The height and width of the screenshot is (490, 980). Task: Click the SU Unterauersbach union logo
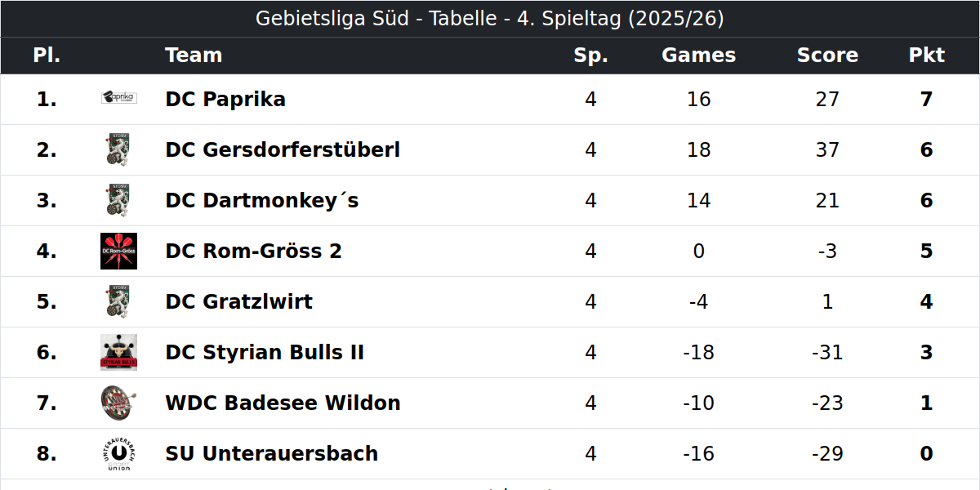(118, 453)
